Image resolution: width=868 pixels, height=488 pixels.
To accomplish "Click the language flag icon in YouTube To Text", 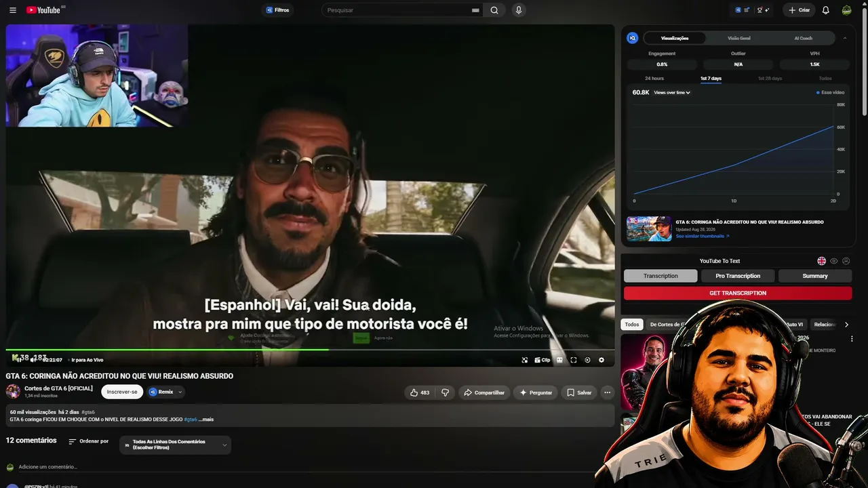I will (x=822, y=261).
